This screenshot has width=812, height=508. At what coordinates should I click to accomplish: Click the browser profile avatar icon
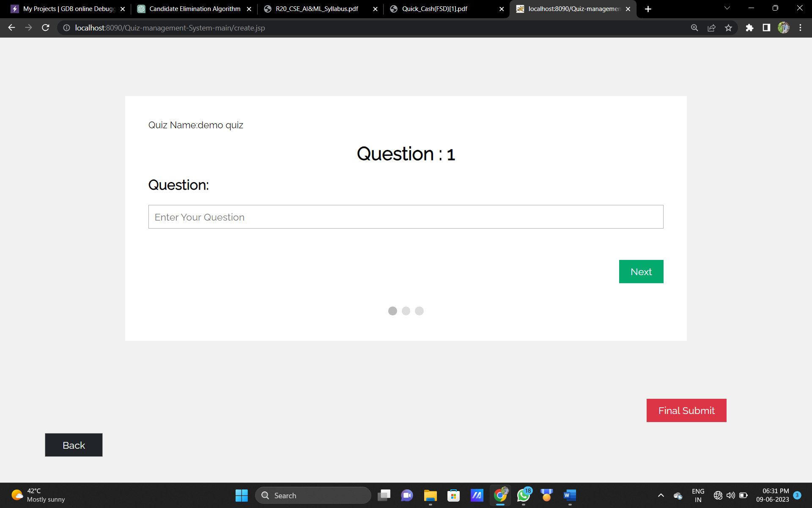pyautogui.click(x=784, y=28)
